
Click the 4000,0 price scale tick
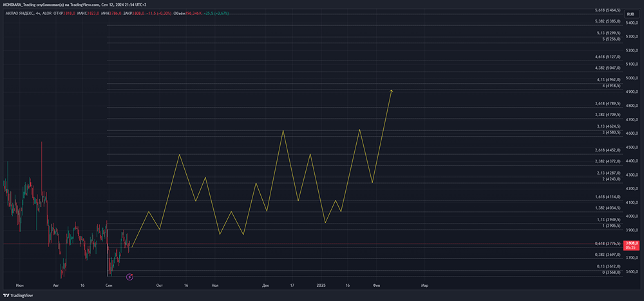(631, 217)
